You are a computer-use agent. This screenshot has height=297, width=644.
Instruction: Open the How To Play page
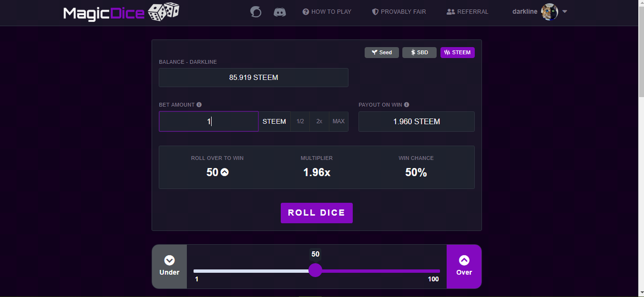pos(327,12)
